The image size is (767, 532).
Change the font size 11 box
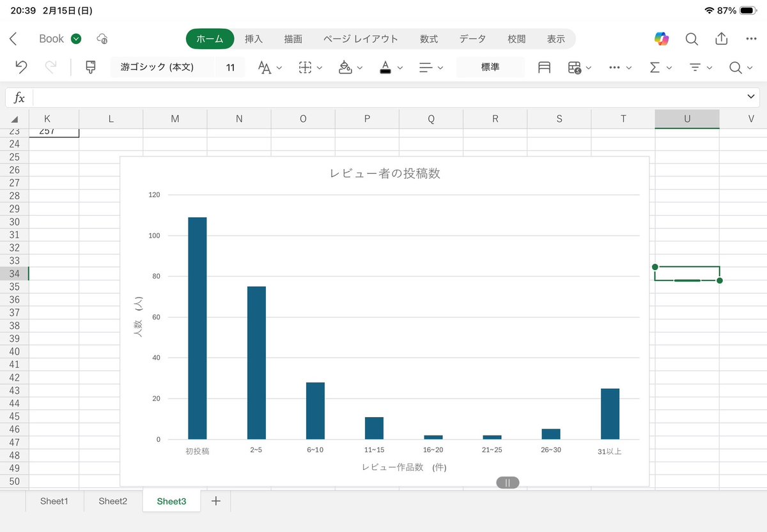(x=230, y=67)
